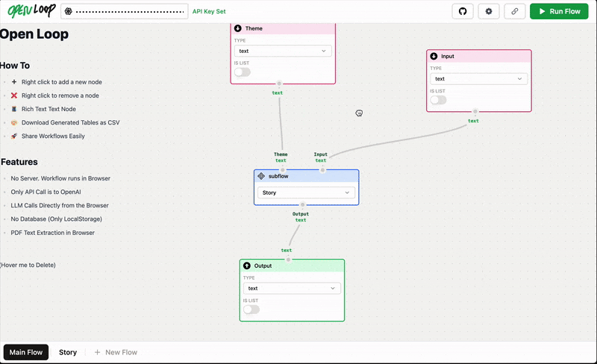Click the subflow node icon
This screenshot has width=597, height=364.
tap(261, 176)
